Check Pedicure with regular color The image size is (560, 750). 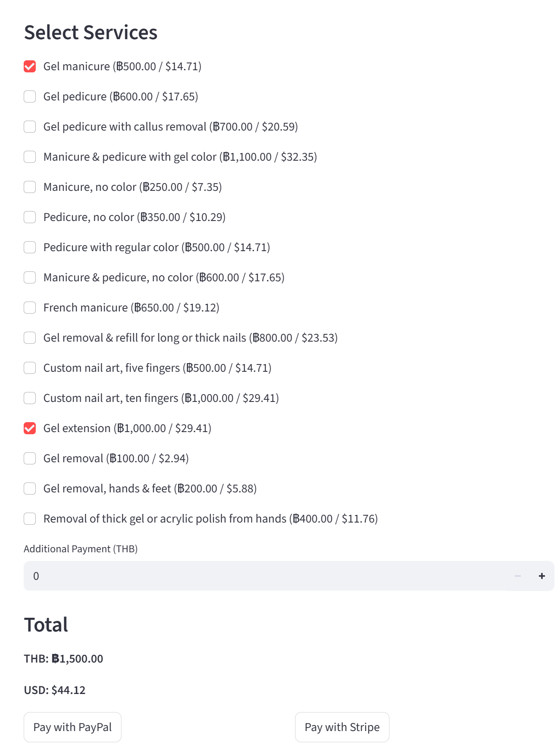tap(30, 247)
